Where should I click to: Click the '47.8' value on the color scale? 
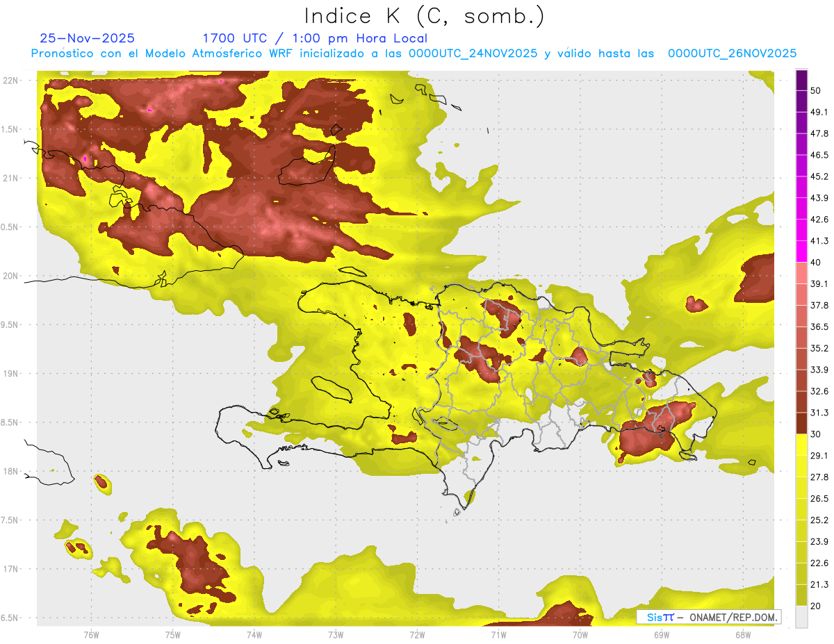(x=819, y=133)
